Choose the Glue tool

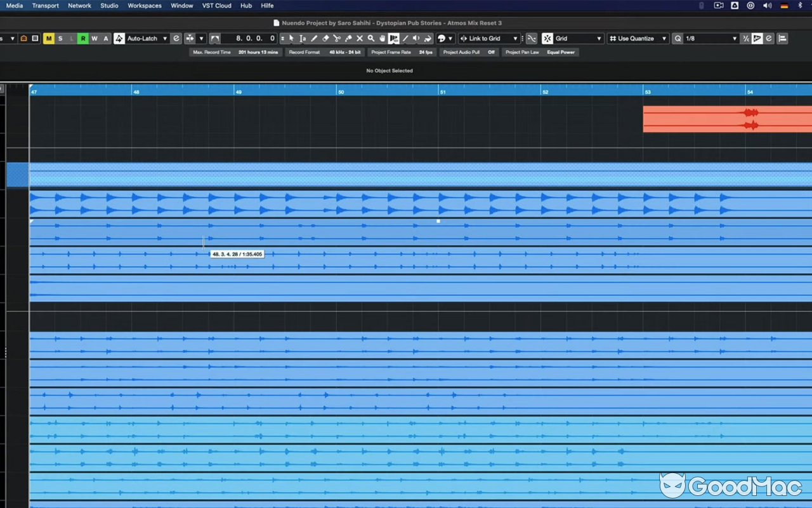(x=348, y=39)
